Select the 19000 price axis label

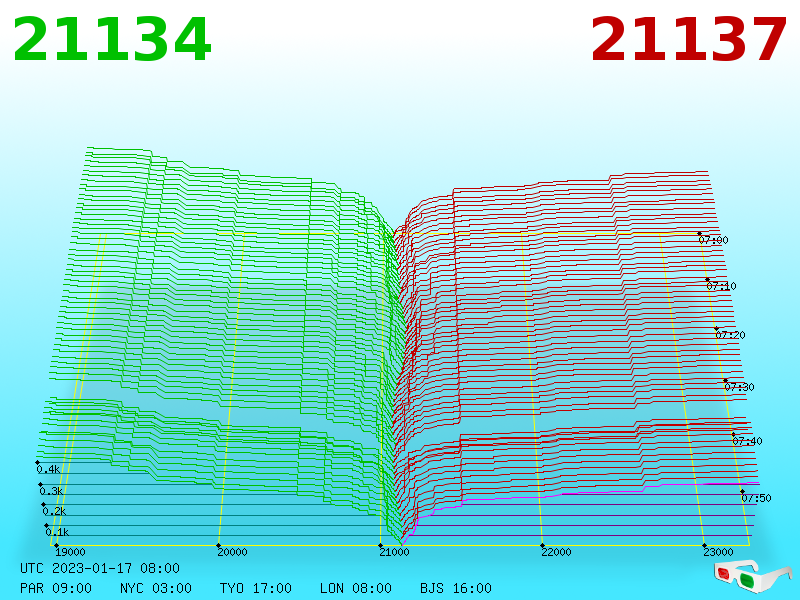70,552
